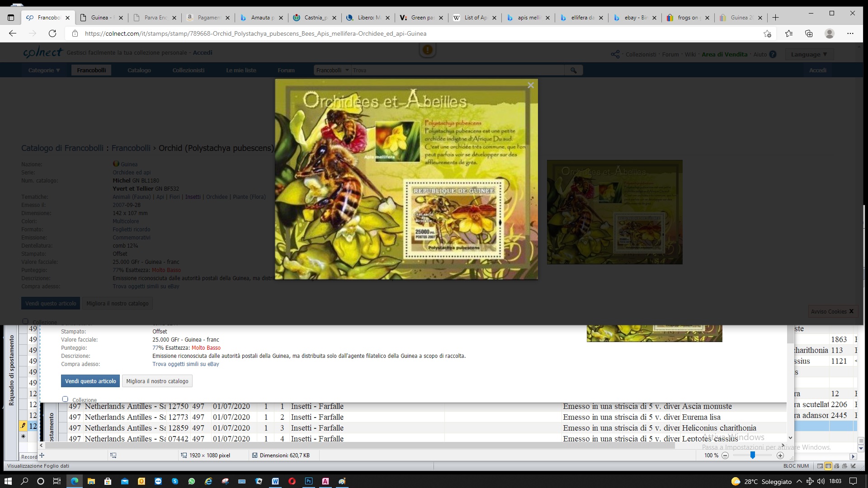Switch to the Parva Enc tab

tap(156, 18)
